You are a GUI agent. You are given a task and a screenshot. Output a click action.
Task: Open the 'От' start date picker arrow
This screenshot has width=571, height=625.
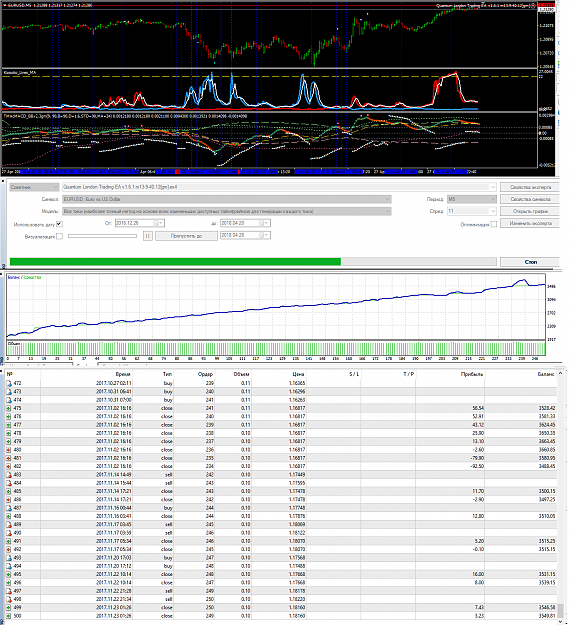pos(160,223)
